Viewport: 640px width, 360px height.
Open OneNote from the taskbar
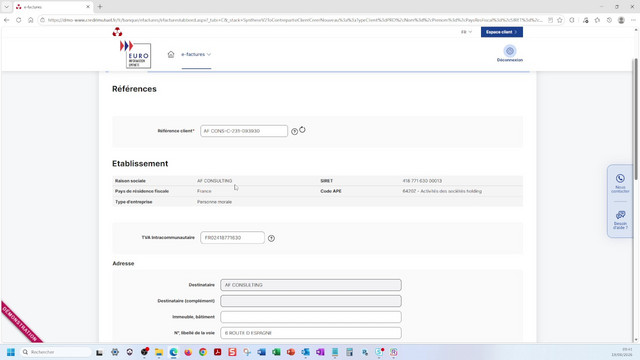(320, 352)
